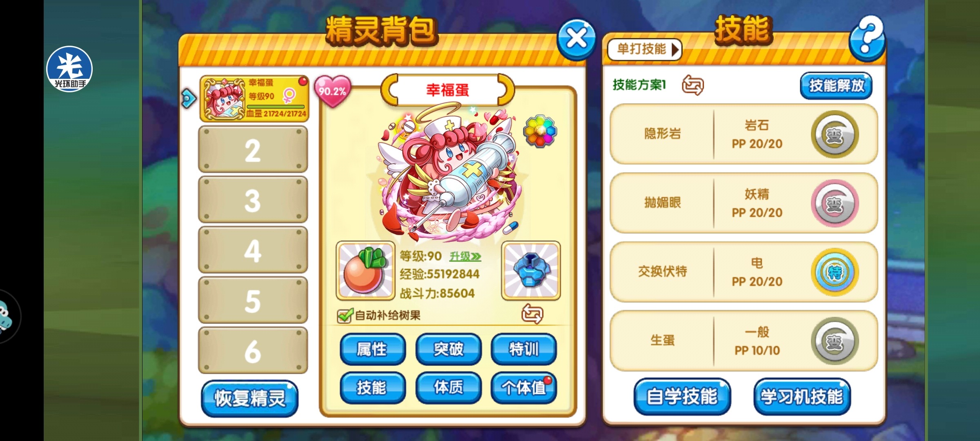Tap the 特 badge on 交换伏特
Viewport: 980px width, 441px height.
(x=835, y=272)
